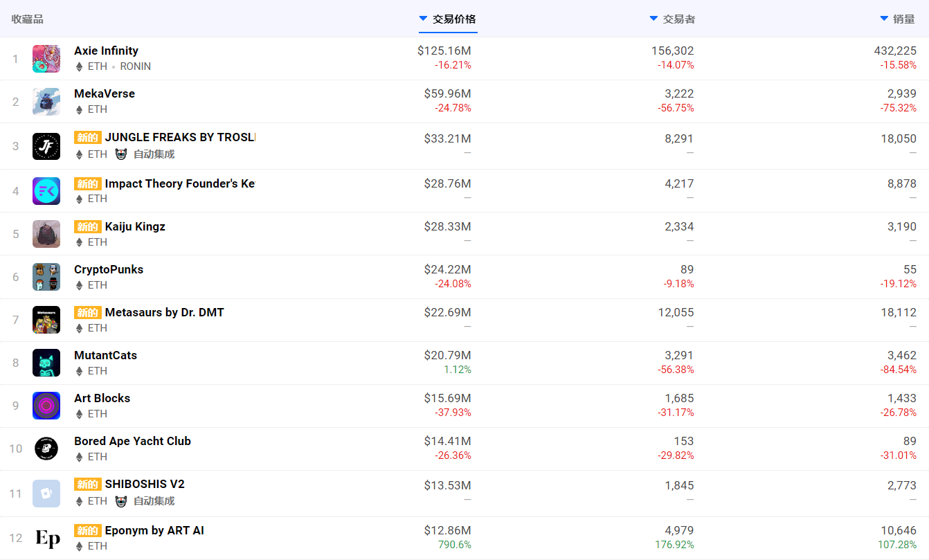Sort by 交易价格 column arrow
The height and width of the screenshot is (560, 929).
click(x=423, y=19)
